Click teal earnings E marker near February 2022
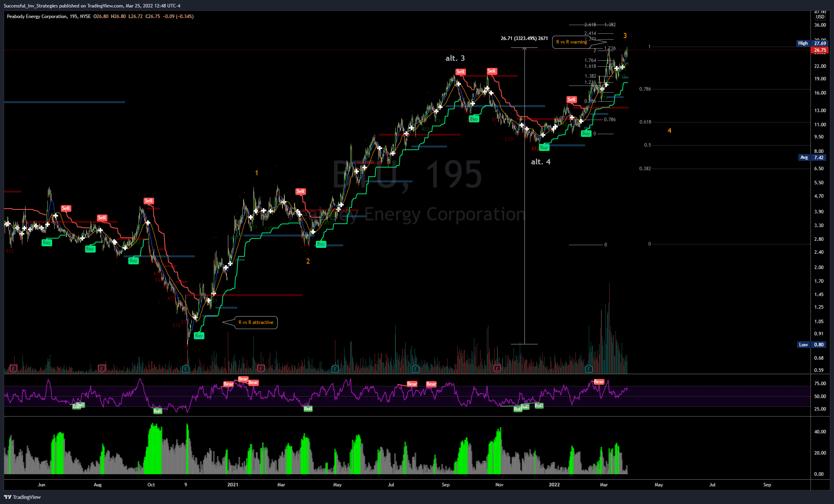 point(589,369)
